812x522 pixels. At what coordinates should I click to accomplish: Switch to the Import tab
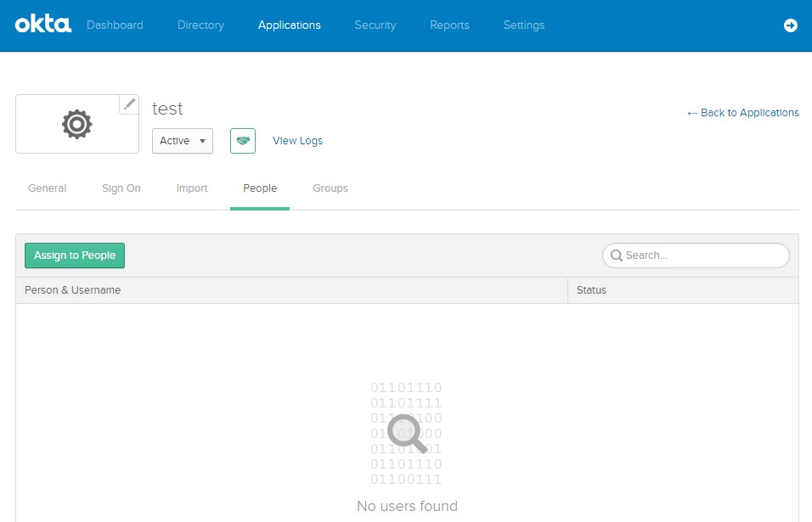(x=192, y=188)
